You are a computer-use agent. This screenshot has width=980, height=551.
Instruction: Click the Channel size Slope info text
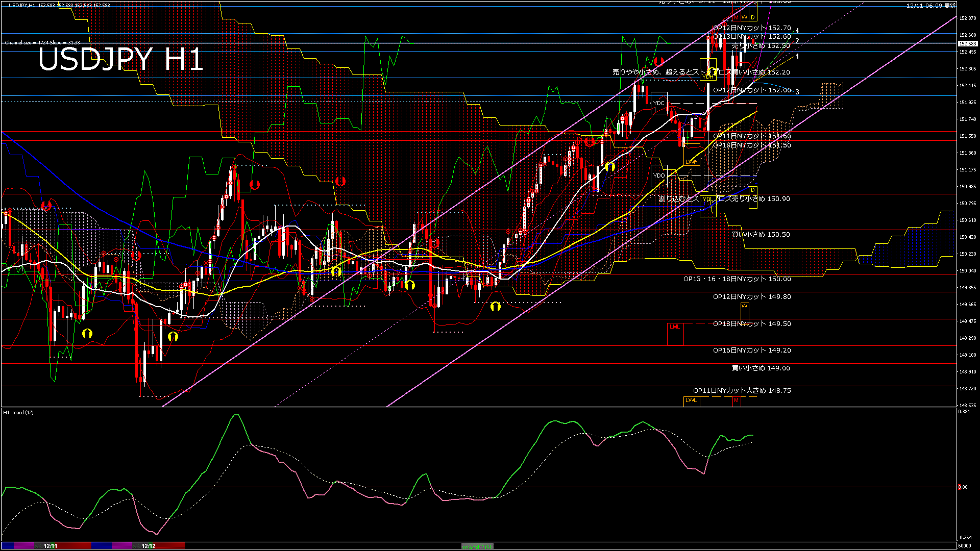(x=42, y=43)
